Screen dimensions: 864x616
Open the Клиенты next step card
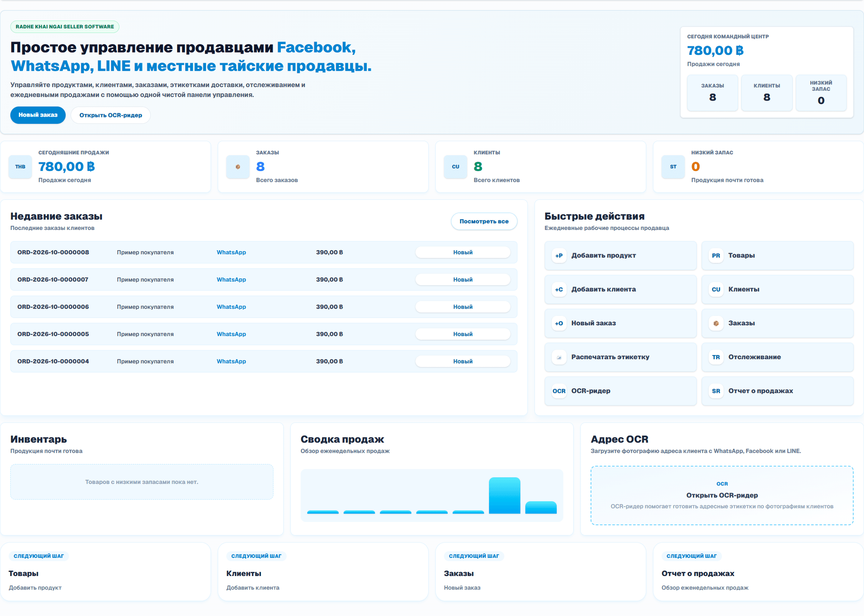tap(323, 571)
